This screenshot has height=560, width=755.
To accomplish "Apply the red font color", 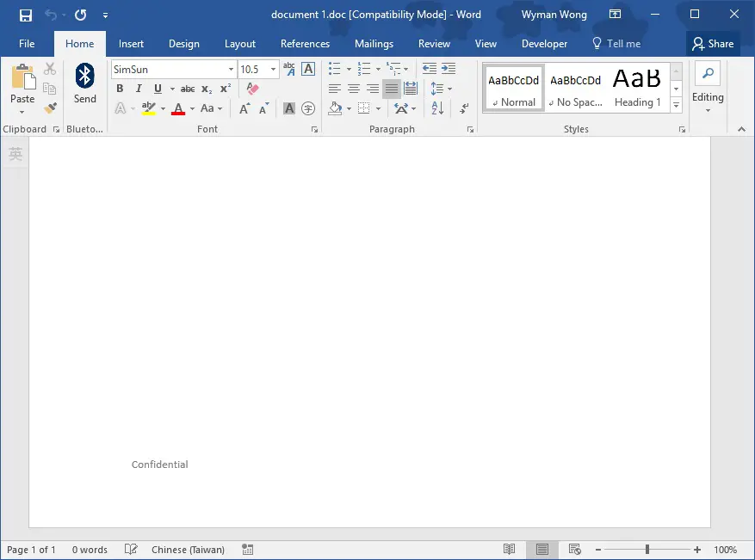I will [178, 108].
